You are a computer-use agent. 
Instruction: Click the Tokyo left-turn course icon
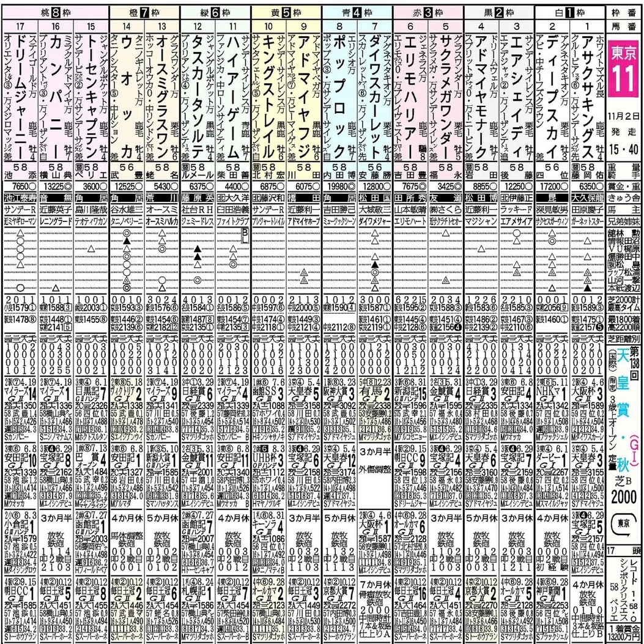624,525
